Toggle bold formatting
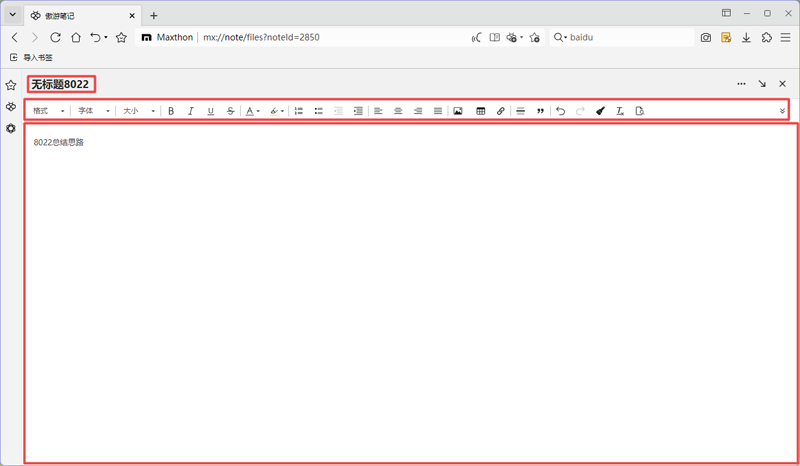Viewport: 800px width, 466px height. pyautogui.click(x=171, y=111)
